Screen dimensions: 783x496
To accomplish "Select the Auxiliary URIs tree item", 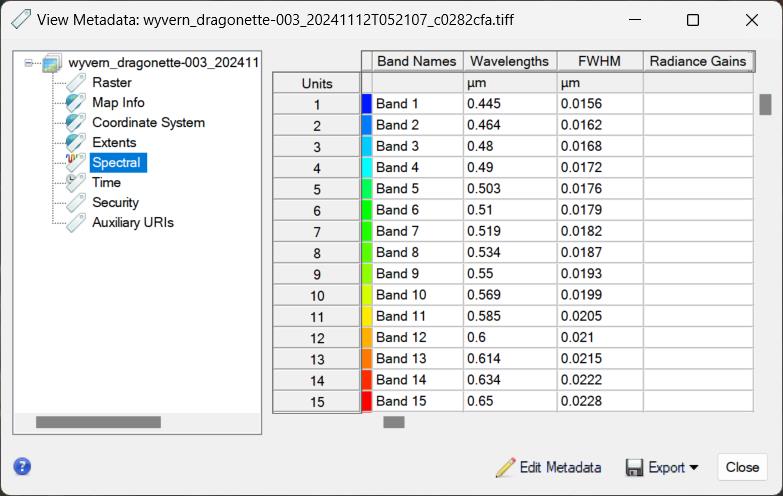I will pos(133,222).
